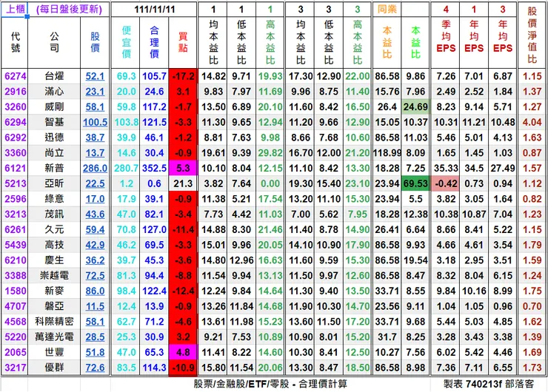Select company name 崇越電

pos(54,275)
